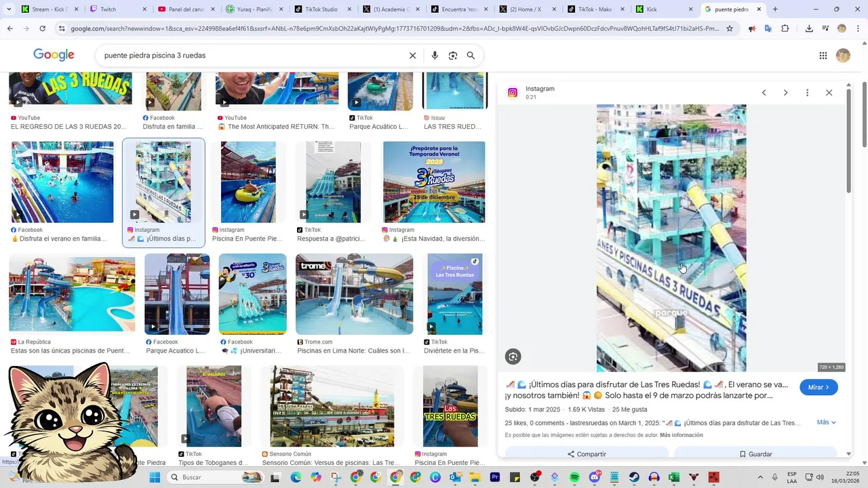
Task: Open a new browser tab
Action: [775, 9]
